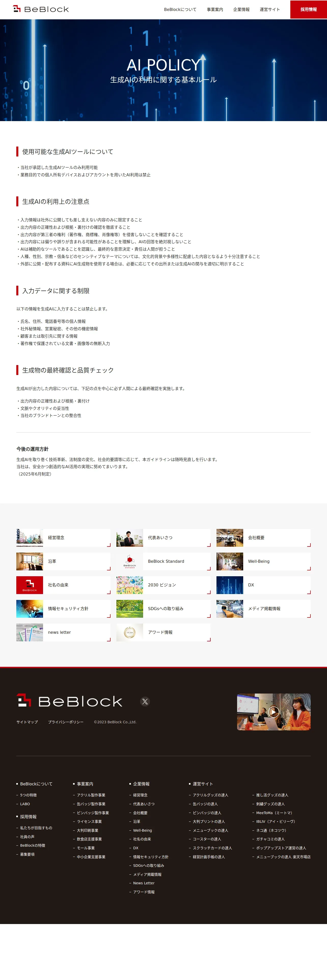Image resolution: width=327 pixels, height=980 pixels.
Task: Open 社員の声 footer link
Action: [x=27, y=837]
